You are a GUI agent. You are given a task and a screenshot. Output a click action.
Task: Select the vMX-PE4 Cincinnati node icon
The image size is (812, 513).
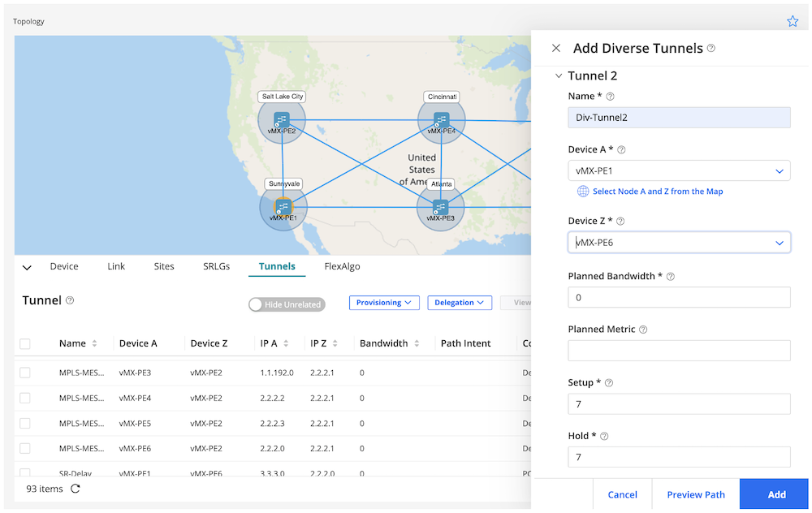click(x=441, y=119)
